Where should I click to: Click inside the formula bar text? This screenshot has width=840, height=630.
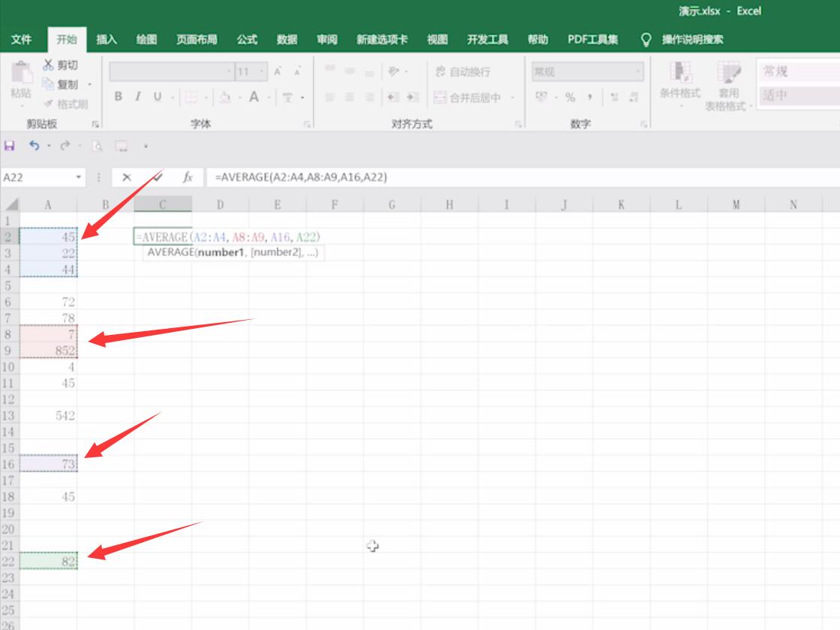click(x=301, y=177)
